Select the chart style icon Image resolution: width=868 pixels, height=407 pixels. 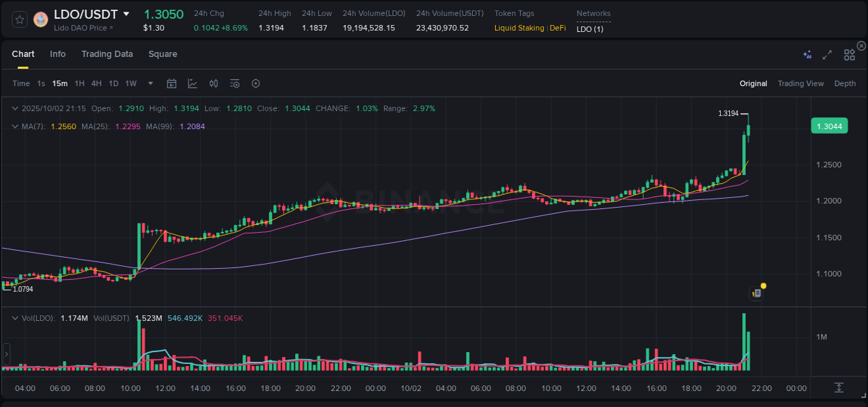pos(192,83)
